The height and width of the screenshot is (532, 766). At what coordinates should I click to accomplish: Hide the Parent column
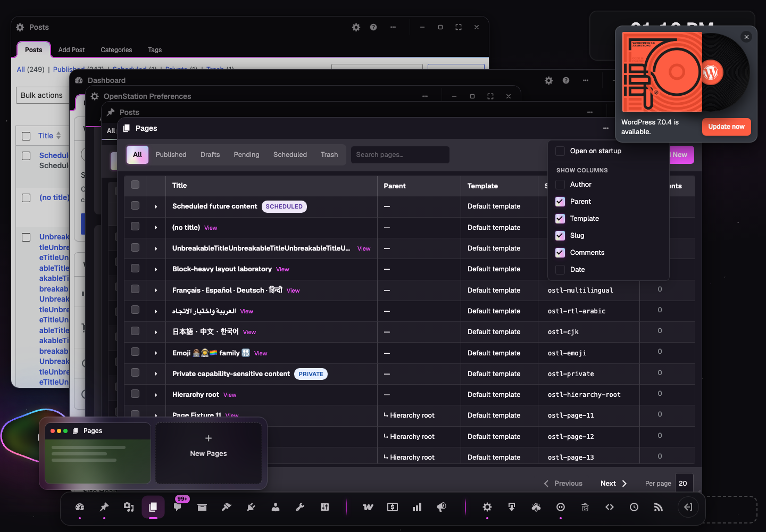pos(560,202)
